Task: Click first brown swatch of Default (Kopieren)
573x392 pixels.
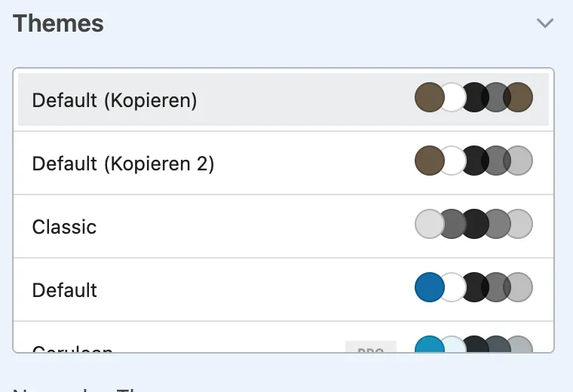Action: tap(430, 97)
